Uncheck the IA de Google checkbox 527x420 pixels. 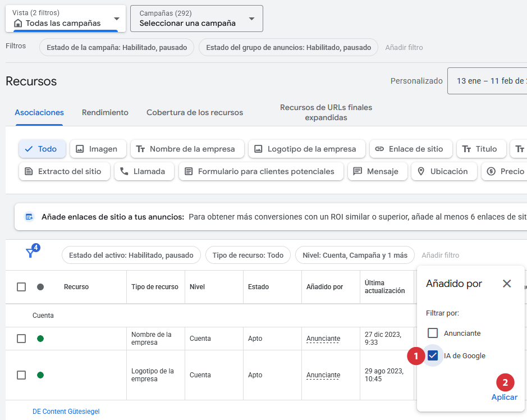(x=433, y=355)
